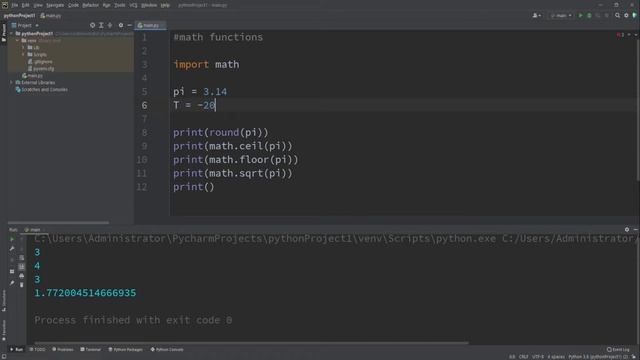Open the Window menu
Image resolution: width=640 pixels, height=360 pixels.
tap(149, 5)
